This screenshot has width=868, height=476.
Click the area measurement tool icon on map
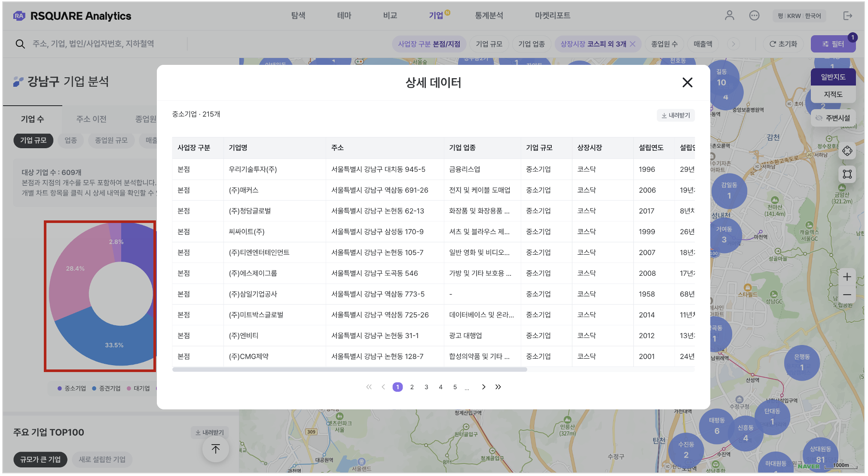point(847,174)
